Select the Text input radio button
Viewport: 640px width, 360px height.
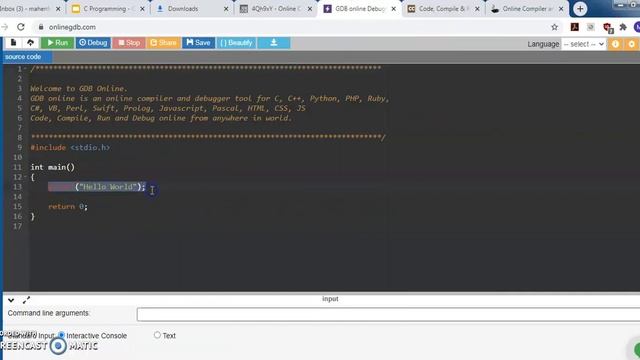(157, 335)
